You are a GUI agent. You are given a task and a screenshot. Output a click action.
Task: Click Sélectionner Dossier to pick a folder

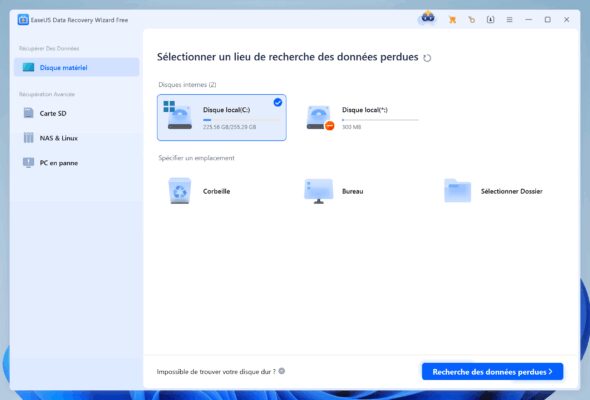(x=501, y=191)
